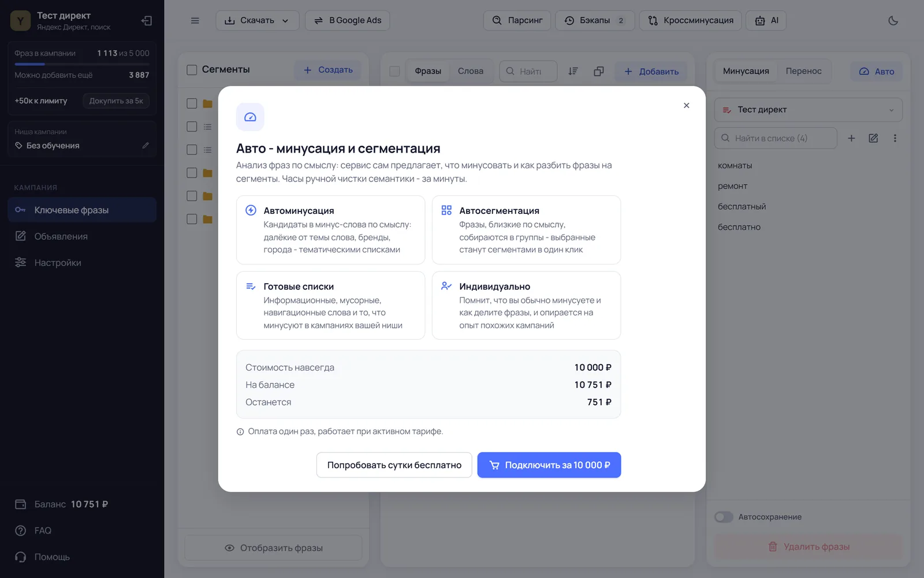This screenshot has height=578, width=924.
Task: Open Объявления section
Action: (x=82, y=236)
